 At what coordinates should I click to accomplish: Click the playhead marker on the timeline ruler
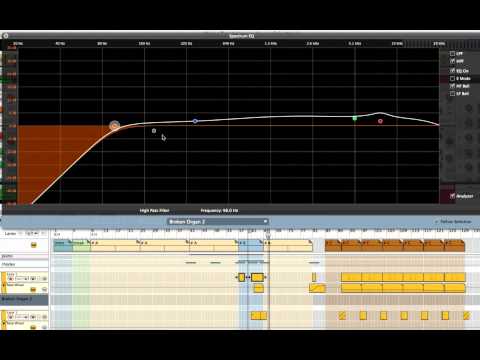(268, 236)
